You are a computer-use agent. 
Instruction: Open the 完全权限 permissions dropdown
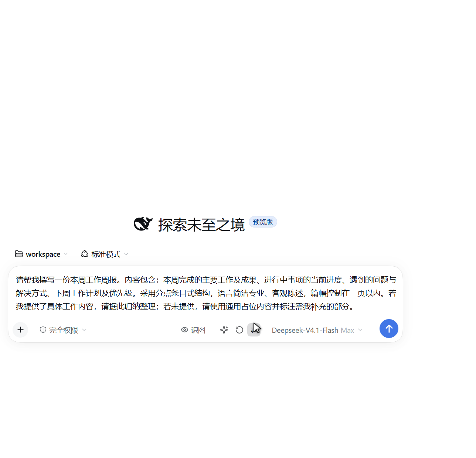point(63,330)
